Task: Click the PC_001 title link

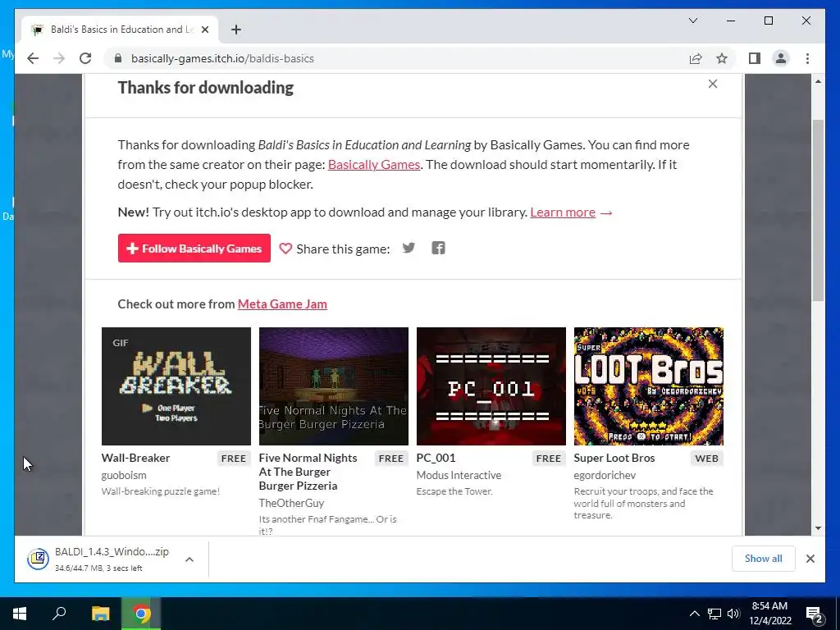Action: click(x=436, y=458)
